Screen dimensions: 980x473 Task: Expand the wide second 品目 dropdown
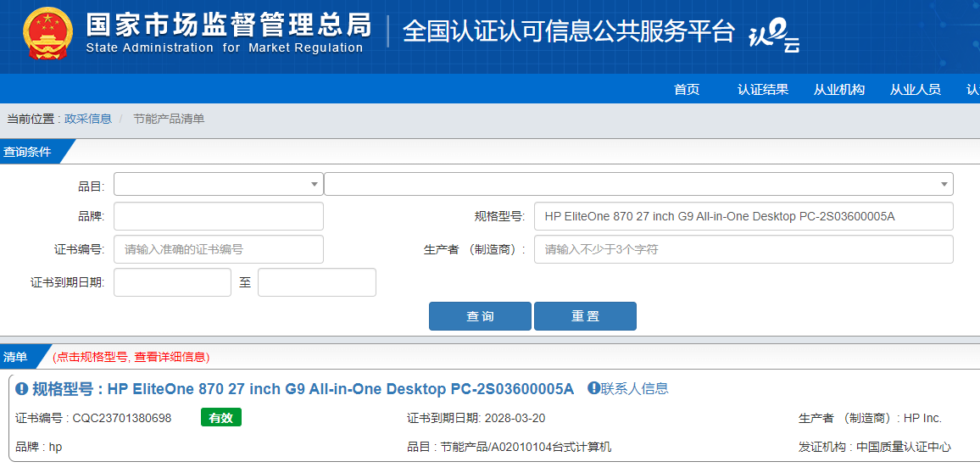638,184
